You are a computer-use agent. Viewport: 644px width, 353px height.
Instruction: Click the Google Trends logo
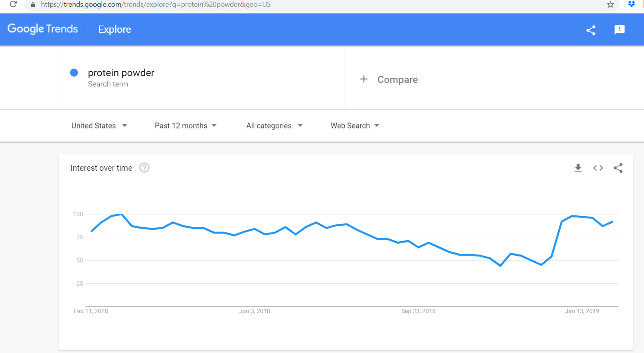click(x=43, y=29)
